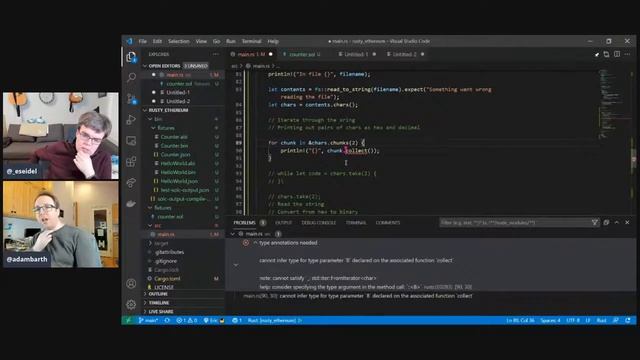Viewport: 640px width, 360px height.
Task: Open the Run and Debug view
Action: 131,120
